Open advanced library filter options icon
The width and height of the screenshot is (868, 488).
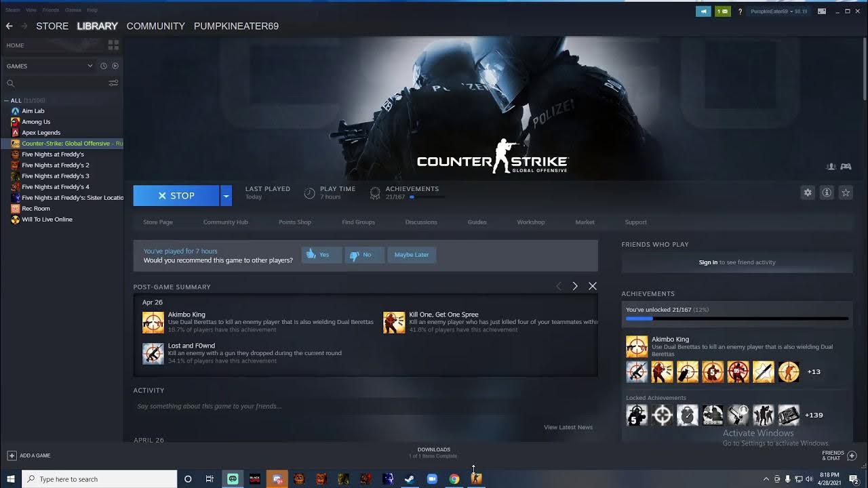[x=113, y=83]
